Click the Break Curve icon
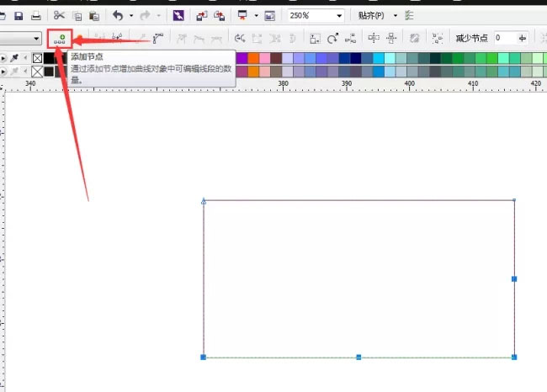 [117, 38]
